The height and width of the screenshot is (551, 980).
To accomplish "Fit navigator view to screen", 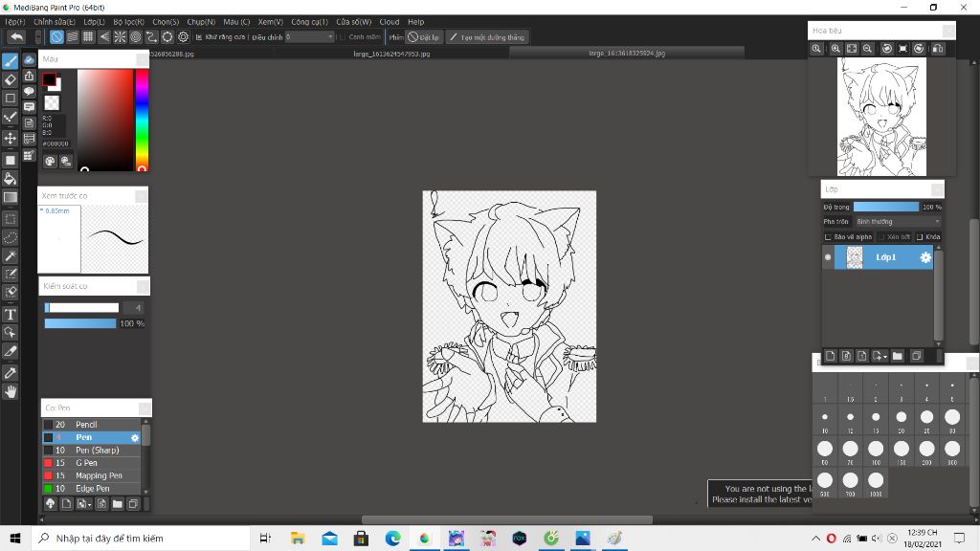I will [852, 48].
